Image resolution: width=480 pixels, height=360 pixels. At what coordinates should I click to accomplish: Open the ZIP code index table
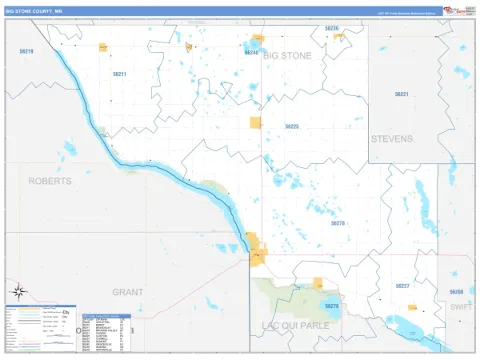coord(106,332)
